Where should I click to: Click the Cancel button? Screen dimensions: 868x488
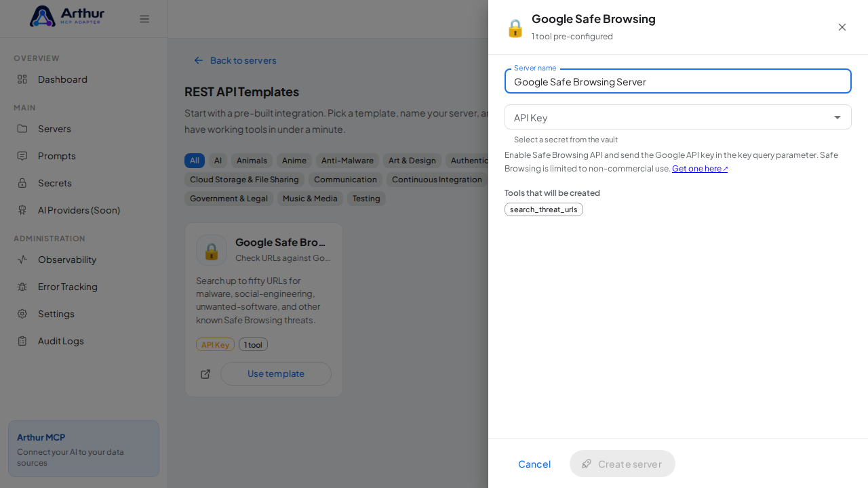(x=534, y=464)
